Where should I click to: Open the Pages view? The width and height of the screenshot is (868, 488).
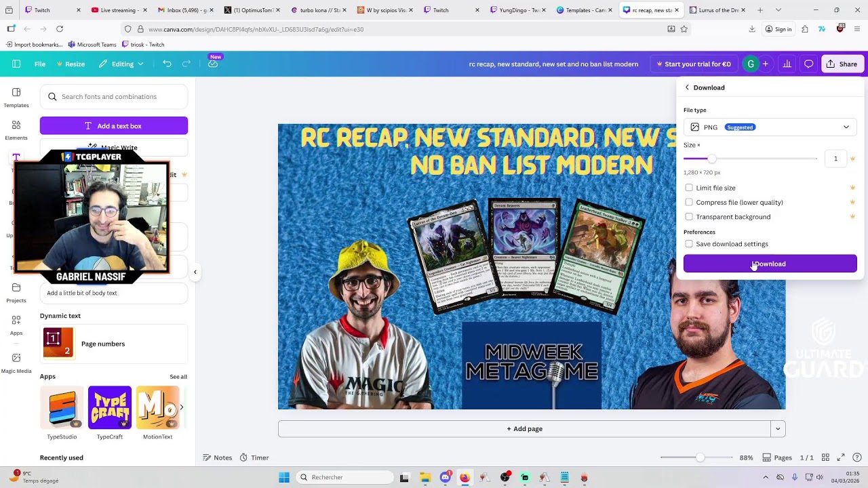pyautogui.click(x=777, y=457)
